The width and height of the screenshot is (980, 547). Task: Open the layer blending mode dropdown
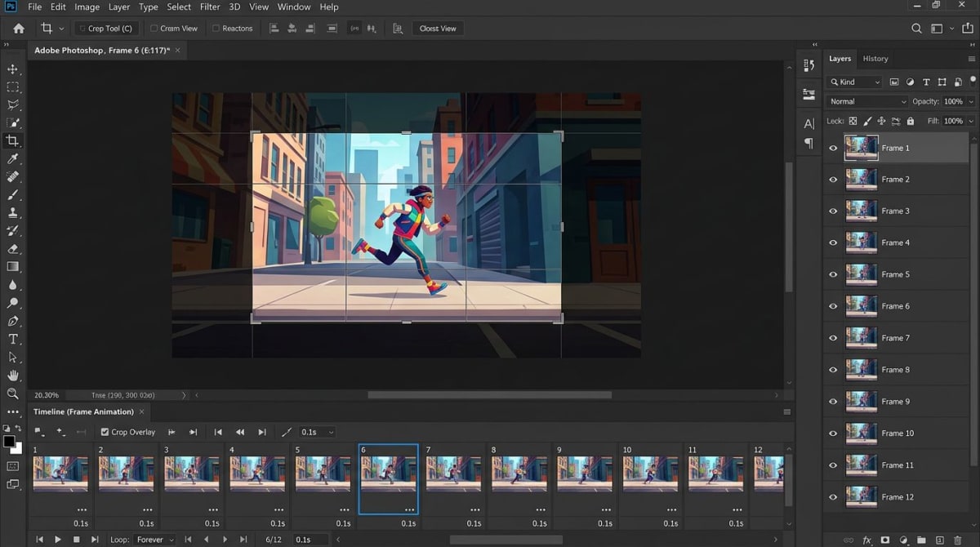click(866, 101)
